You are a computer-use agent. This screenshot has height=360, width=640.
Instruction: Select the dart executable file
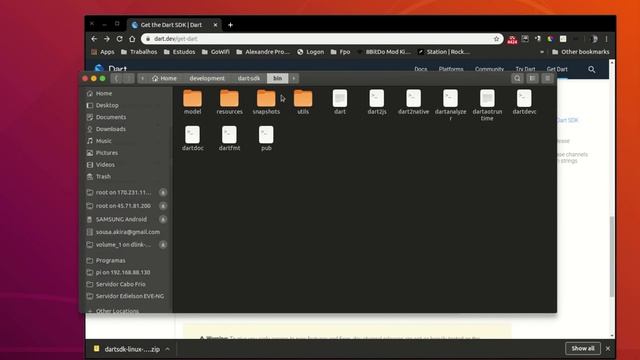click(340, 102)
